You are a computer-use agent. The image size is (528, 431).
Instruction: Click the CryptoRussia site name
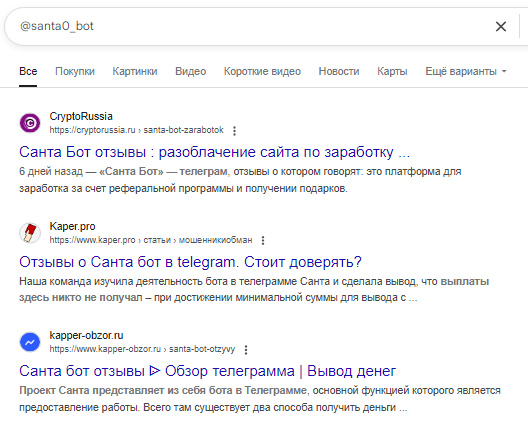81,117
